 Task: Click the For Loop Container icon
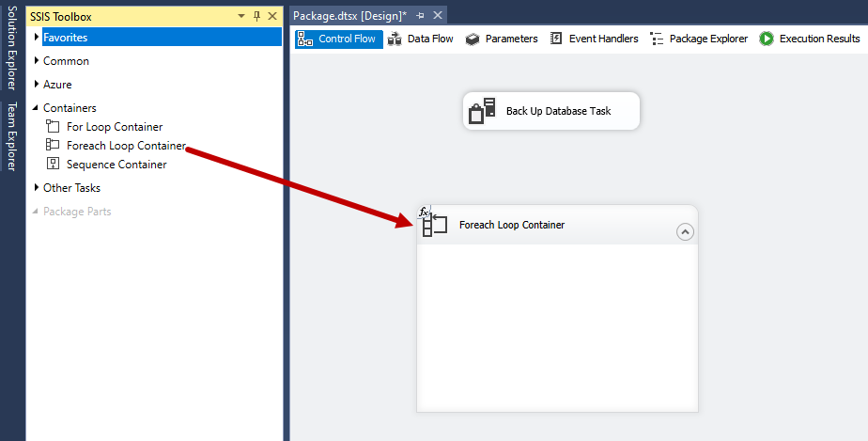tap(53, 126)
